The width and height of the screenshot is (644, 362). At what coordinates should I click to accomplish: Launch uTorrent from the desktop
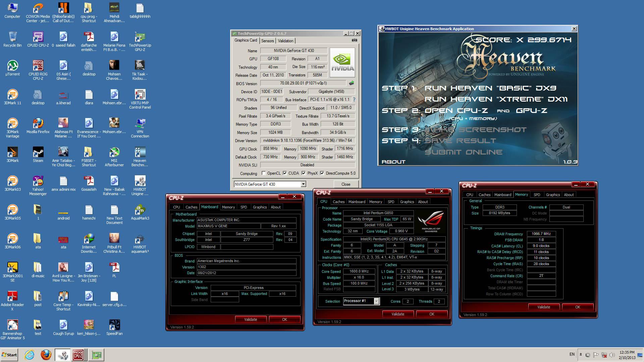click(x=12, y=68)
